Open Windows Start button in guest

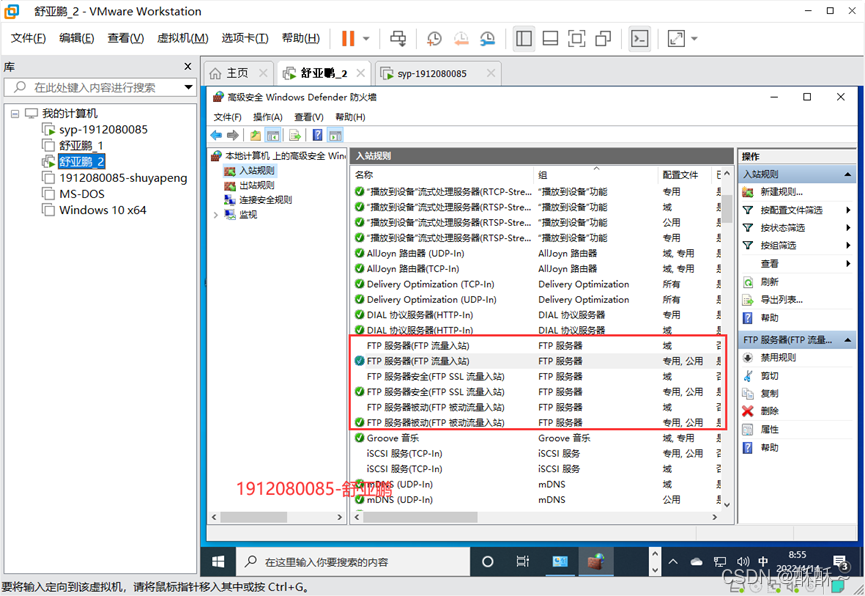coord(218,562)
